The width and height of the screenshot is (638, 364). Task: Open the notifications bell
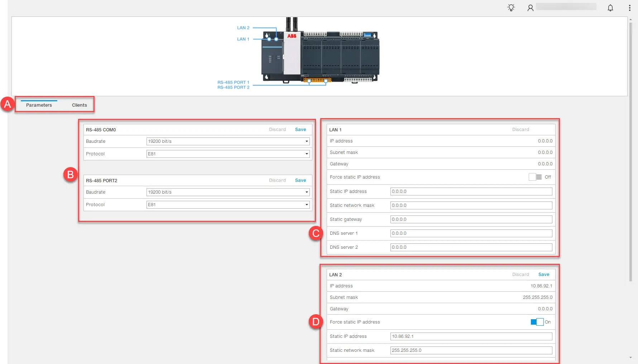(x=610, y=8)
